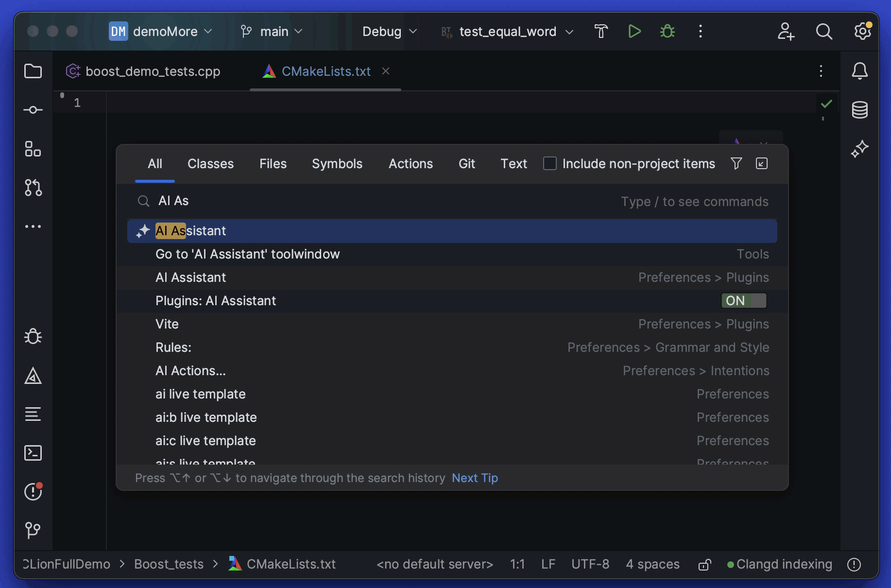Viewport: 891px width, 588px height.
Task: Click CLionFullDemo in the breadcrumb
Action: click(67, 564)
